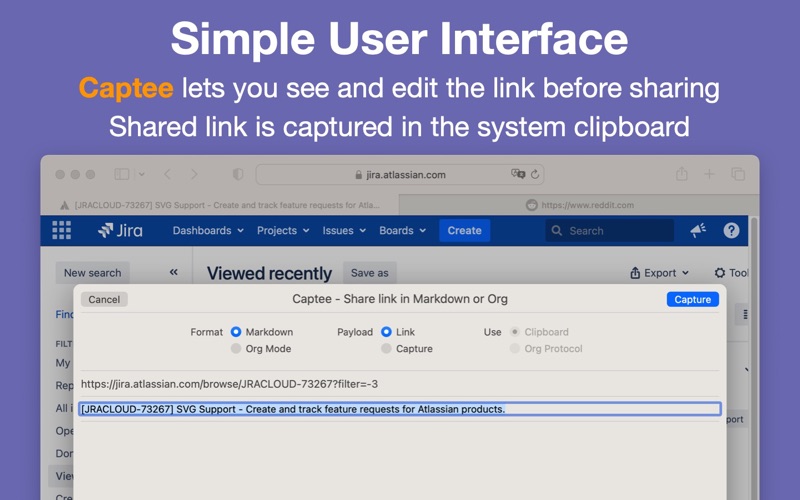The width and height of the screenshot is (800, 500).
Task: Select the Org Mode format radio button
Action: click(x=236, y=348)
